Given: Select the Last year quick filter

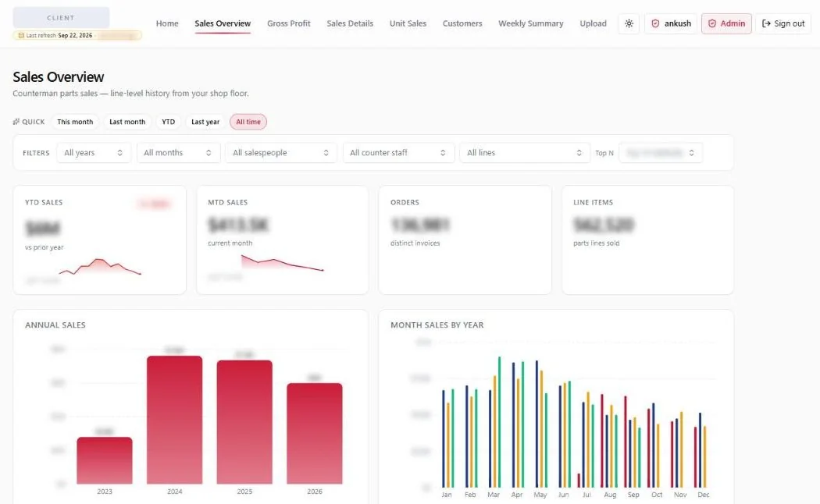Looking at the screenshot, I should point(205,122).
